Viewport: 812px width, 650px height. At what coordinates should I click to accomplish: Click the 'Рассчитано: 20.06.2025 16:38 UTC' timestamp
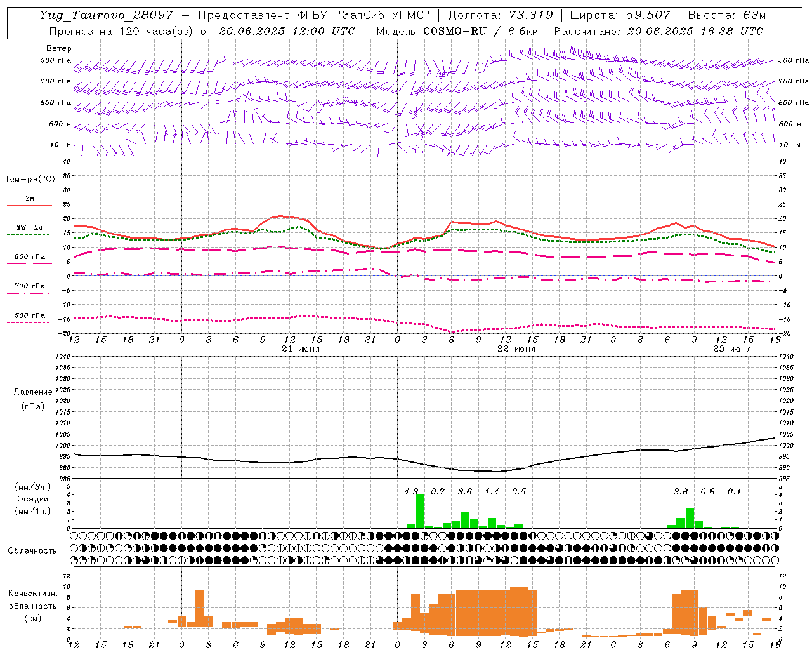coord(658,31)
